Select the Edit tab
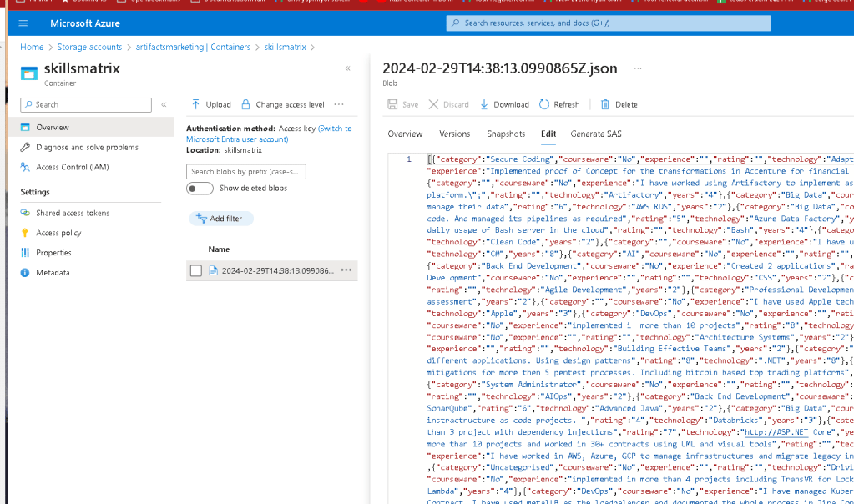Image resolution: width=854 pixels, height=504 pixels. (548, 134)
